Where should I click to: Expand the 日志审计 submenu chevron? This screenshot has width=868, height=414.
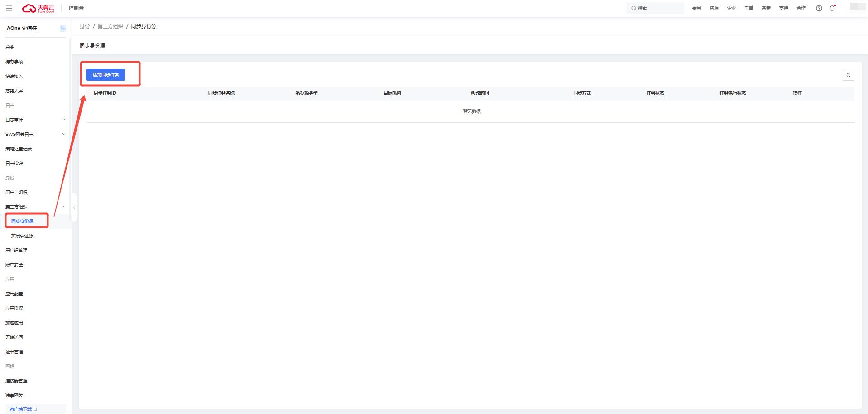tap(64, 120)
